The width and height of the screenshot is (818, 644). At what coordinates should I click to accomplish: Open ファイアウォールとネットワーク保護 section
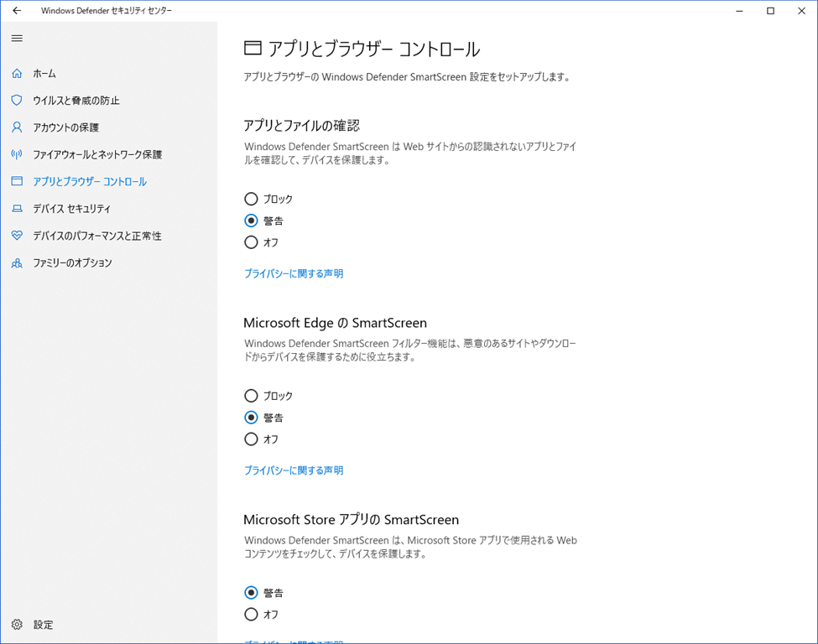[97, 154]
